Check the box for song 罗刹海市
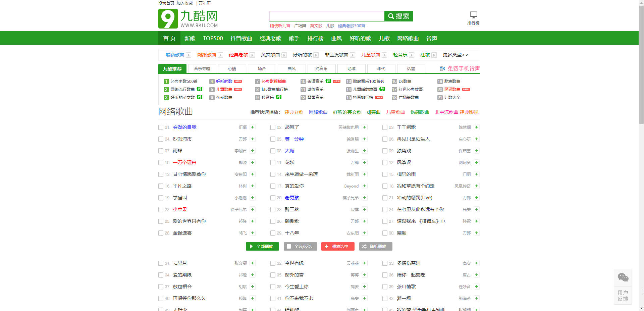This screenshot has height=311, width=644. tap(161, 139)
